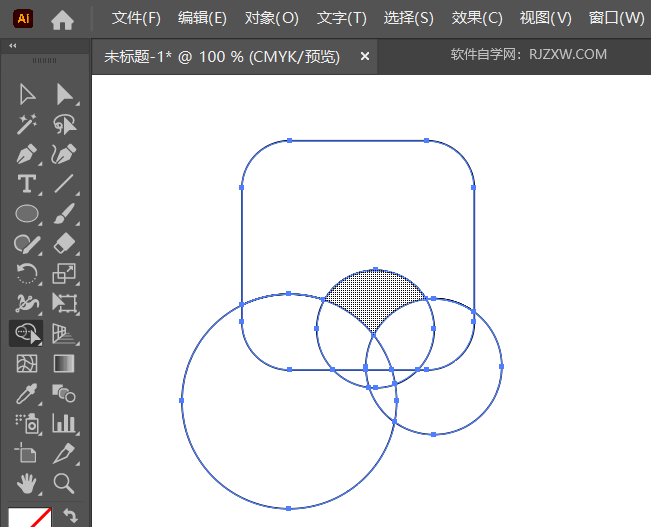
Task: Select the Slice tool
Action: click(x=64, y=453)
